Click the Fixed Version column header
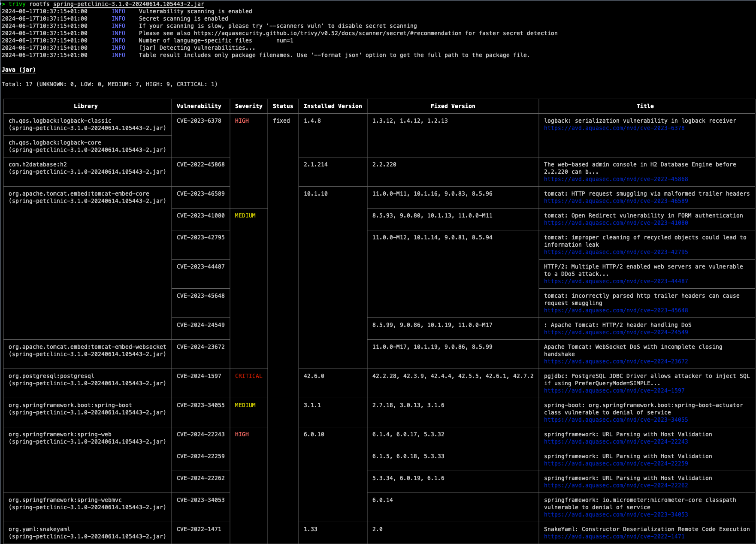Screen dimensions: 756x544 [x=453, y=106]
